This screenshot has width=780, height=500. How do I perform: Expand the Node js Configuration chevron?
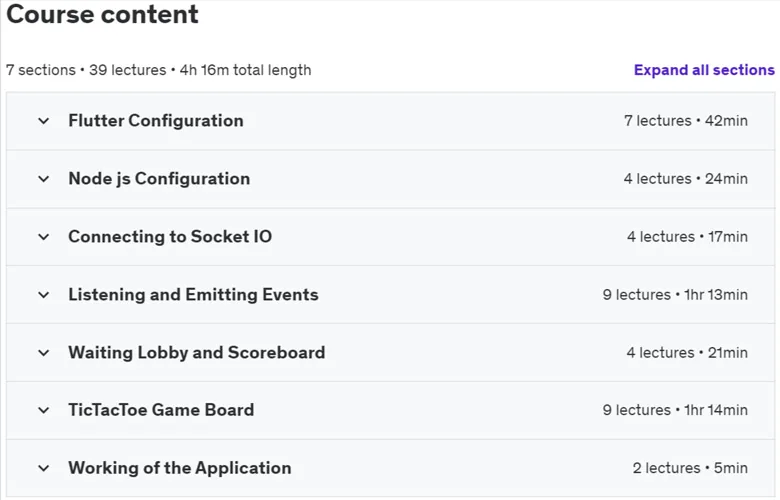point(44,179)
